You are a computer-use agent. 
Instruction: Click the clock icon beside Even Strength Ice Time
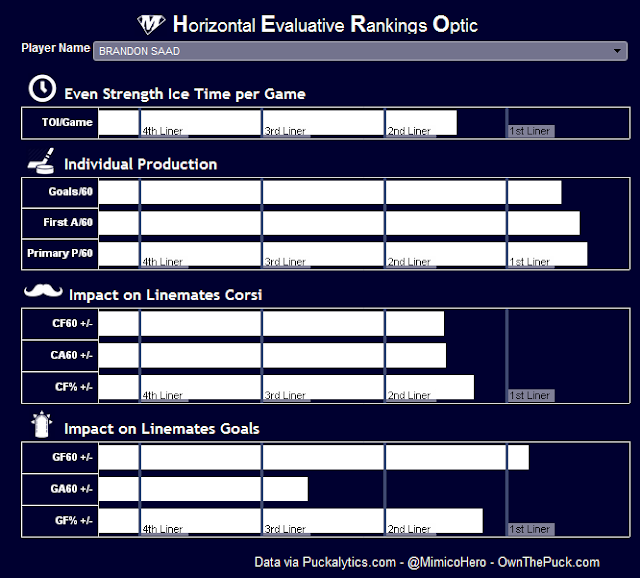(42, 88)
